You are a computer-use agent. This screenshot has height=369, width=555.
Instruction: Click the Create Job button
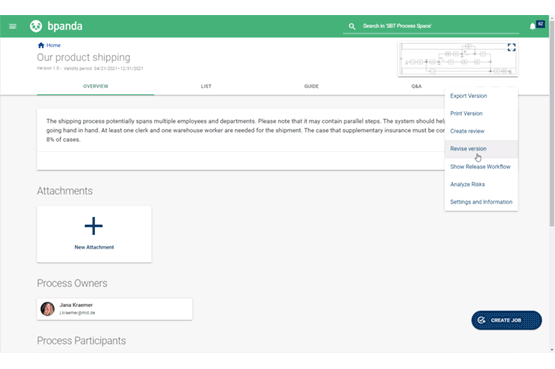507,320
